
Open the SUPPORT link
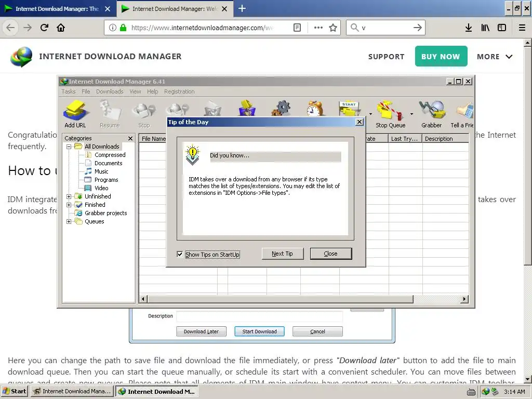(x=386, y=57)
